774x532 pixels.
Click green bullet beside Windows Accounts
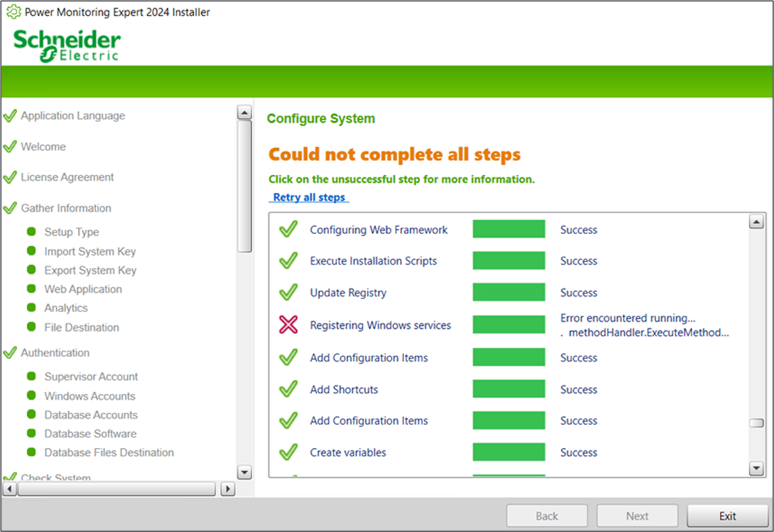coord(31,395)
